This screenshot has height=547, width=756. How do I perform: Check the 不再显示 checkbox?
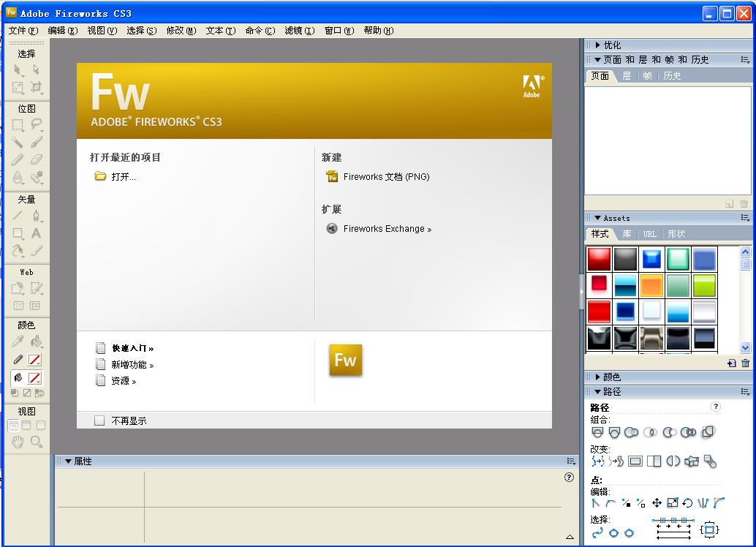[99, 420]
